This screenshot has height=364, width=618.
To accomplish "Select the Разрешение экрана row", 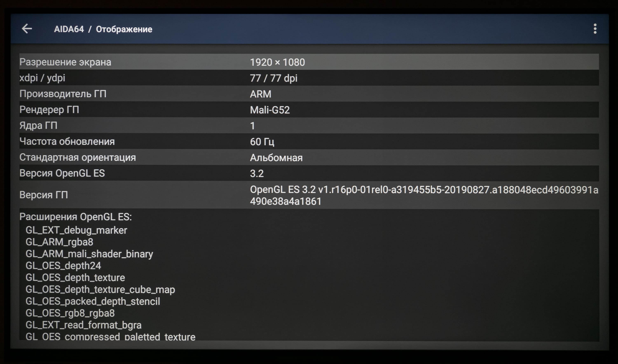I will [309, 62].
